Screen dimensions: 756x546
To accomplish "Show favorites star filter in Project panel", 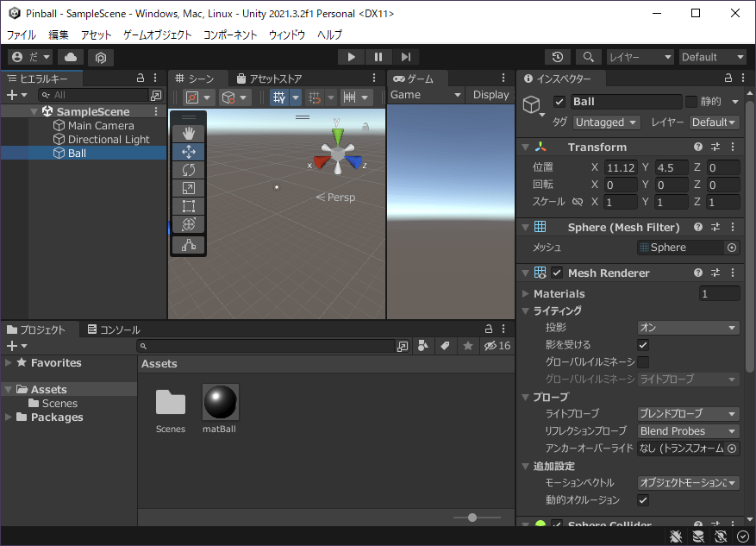I will [x=468, y=346].
